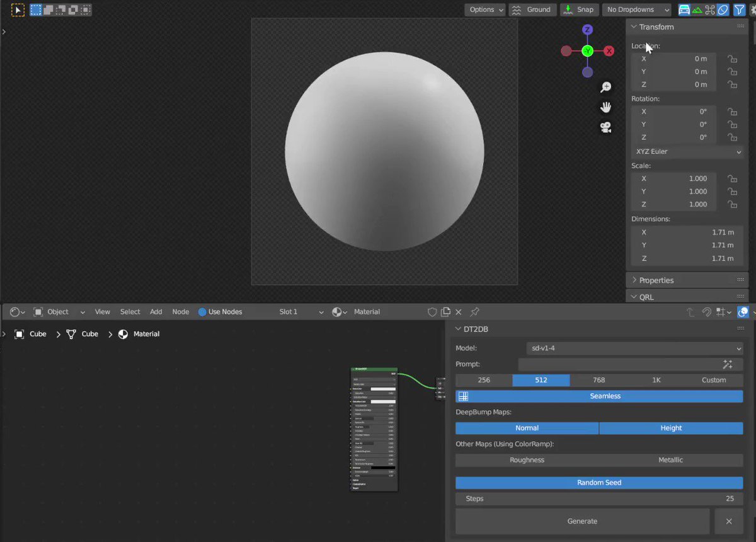The height and width of the screenshot is (542, 756).
Task: Open the Add menu in the shader editor
Action: pos(156,311)
